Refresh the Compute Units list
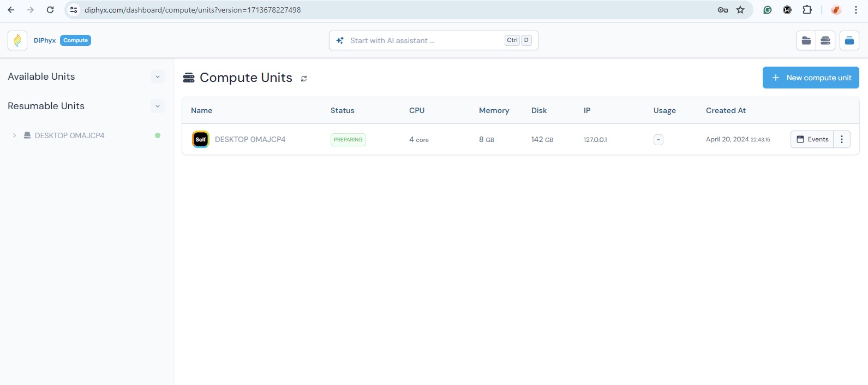Screen dimensions: 868x385 click(x=304, y=79)
